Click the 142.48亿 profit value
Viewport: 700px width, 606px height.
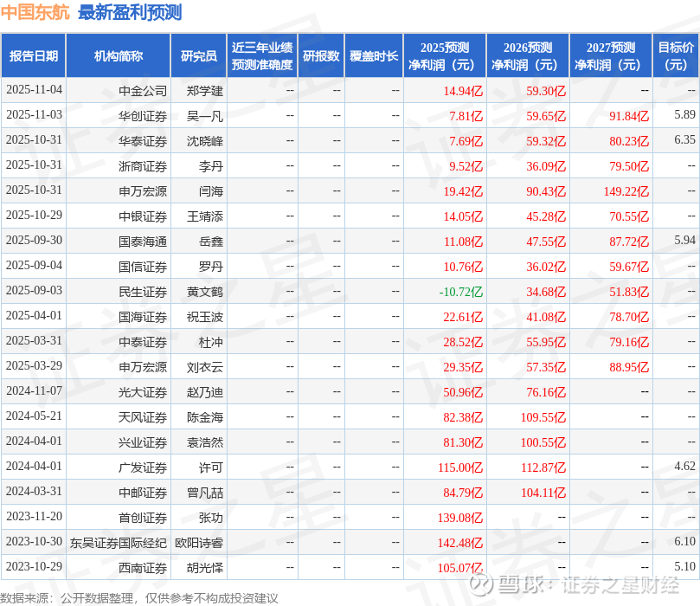[x=460, y=543]
